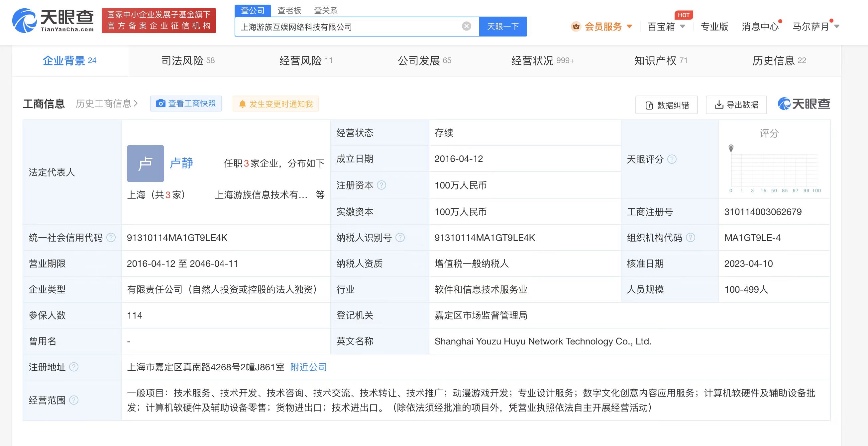868x446 pixels.
Task: Click the 卢 avatar thumbnail
Action: [145, 164]
